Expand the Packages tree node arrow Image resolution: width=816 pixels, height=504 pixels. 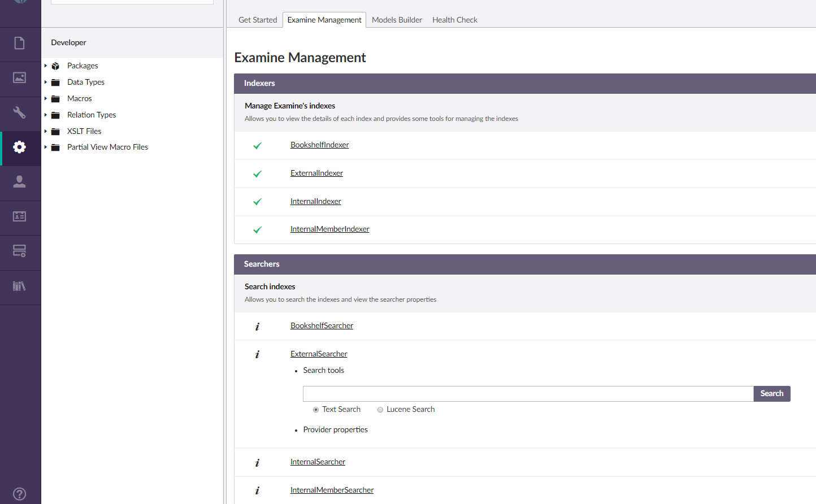[x=46, y=66]
